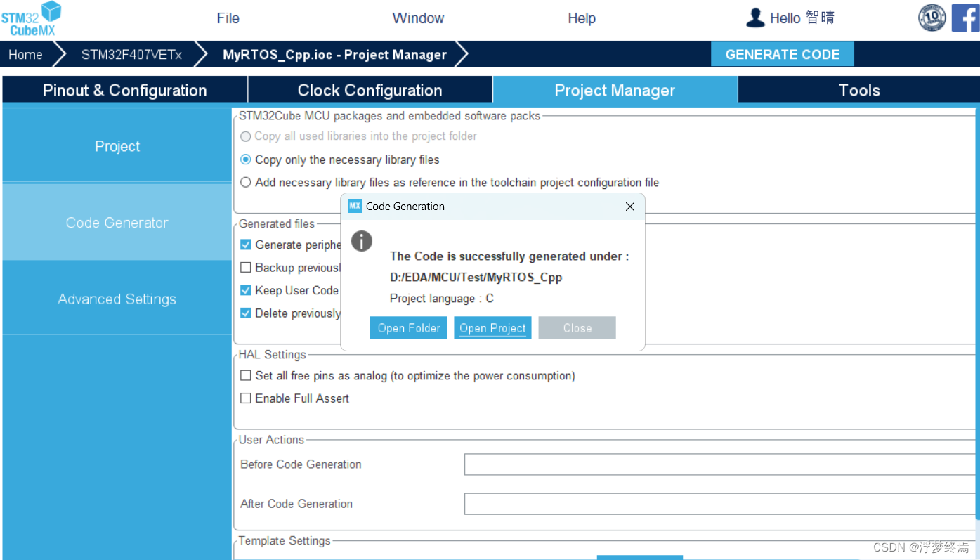Click the user profile icon

755,18
